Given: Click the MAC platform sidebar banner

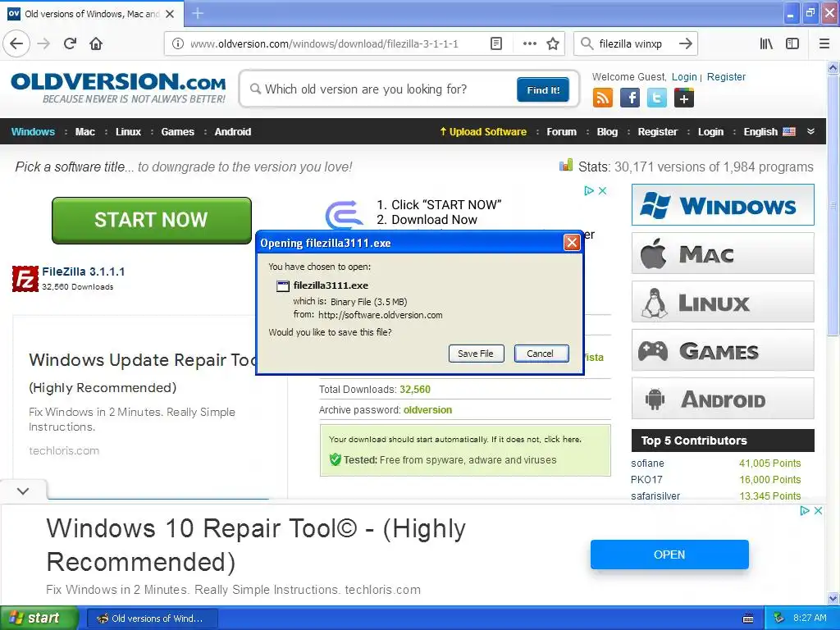Looking at the screenshot, I should tap(723, 253).
